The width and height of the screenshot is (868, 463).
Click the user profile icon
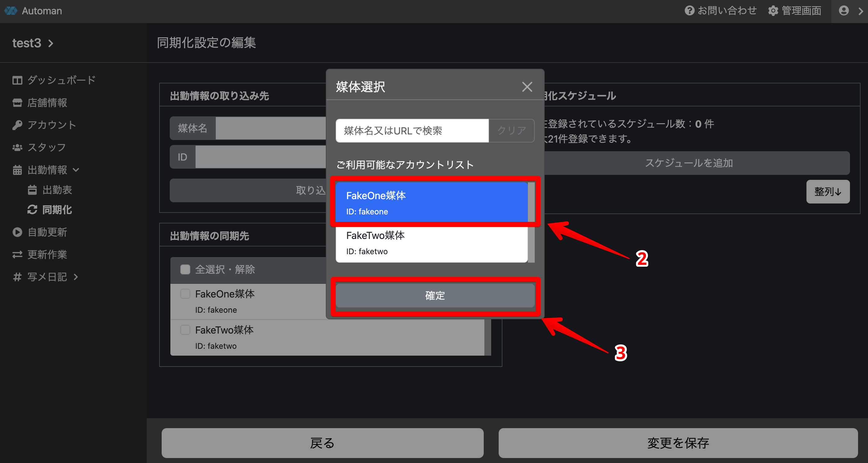[843, 11]
